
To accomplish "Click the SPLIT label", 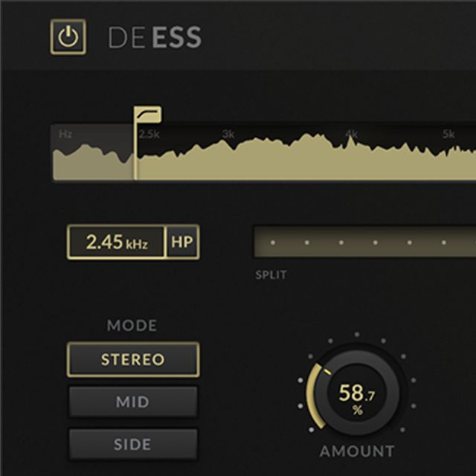I will click(x=271, y=275).
